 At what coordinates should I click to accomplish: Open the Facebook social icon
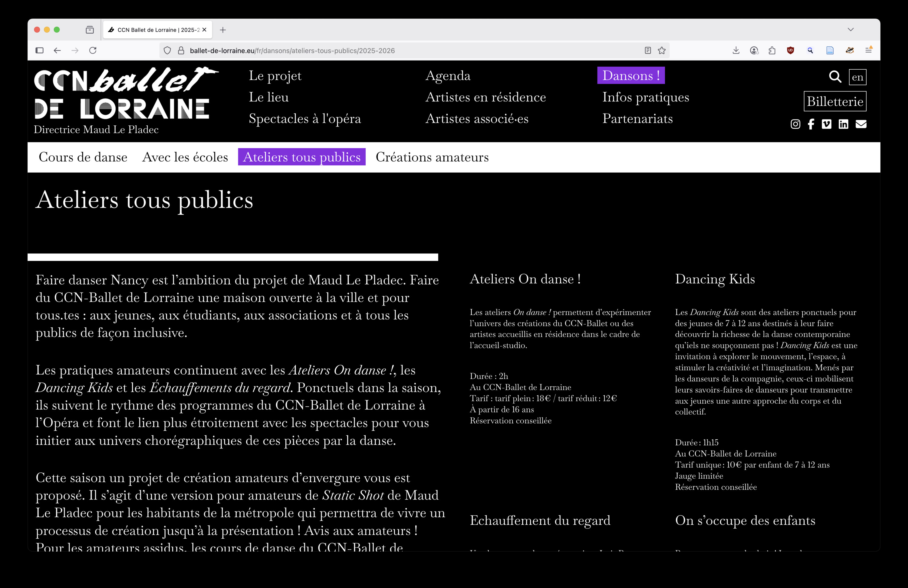pos(811,124)
